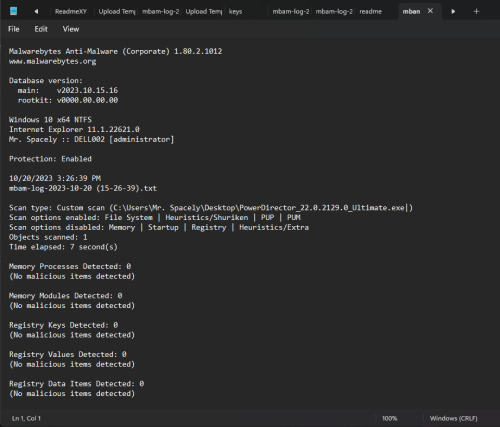Select mbam-log-2 tab right after keys tab

coord(291,11)
